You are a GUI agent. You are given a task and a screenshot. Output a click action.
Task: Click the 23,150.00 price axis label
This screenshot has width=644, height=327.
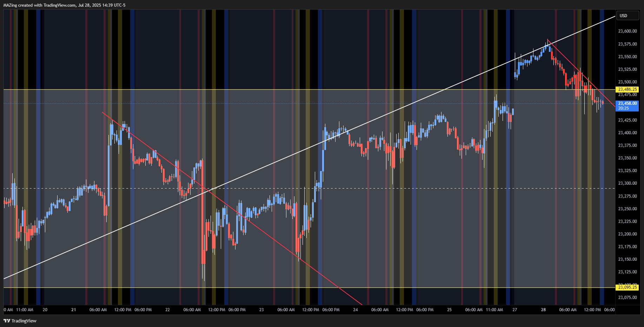[628, 259]
